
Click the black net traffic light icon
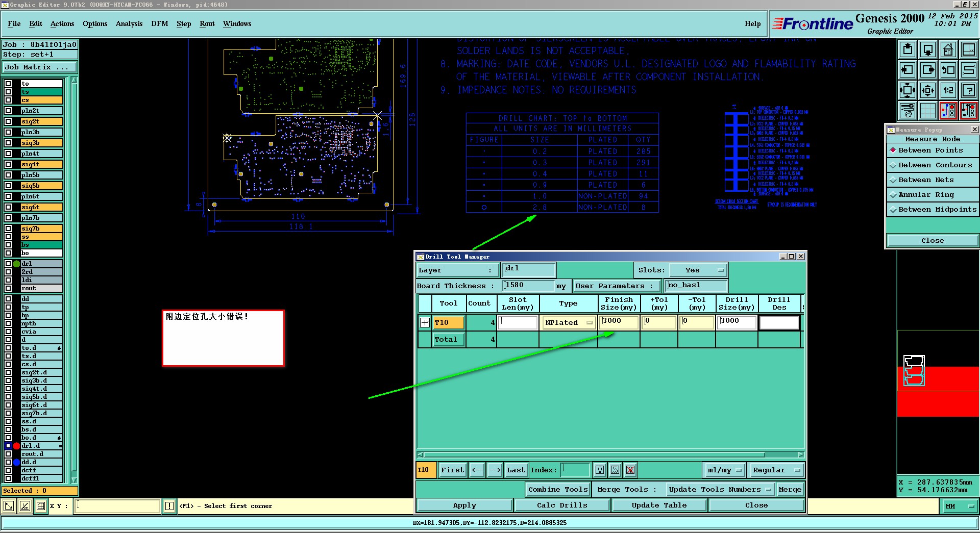pyautogui.click(x=968, y=110)
